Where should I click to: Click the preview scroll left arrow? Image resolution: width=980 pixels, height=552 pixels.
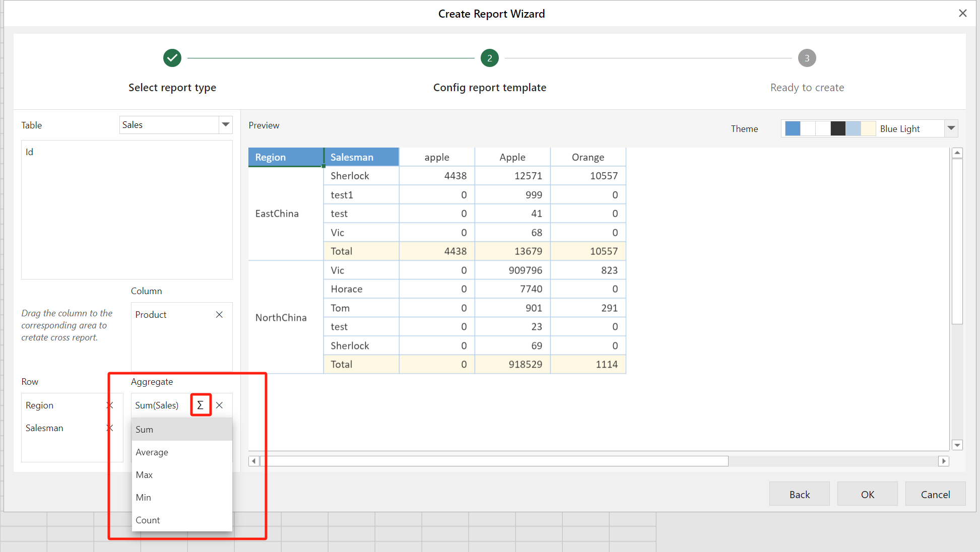click(x=253, y=461)
